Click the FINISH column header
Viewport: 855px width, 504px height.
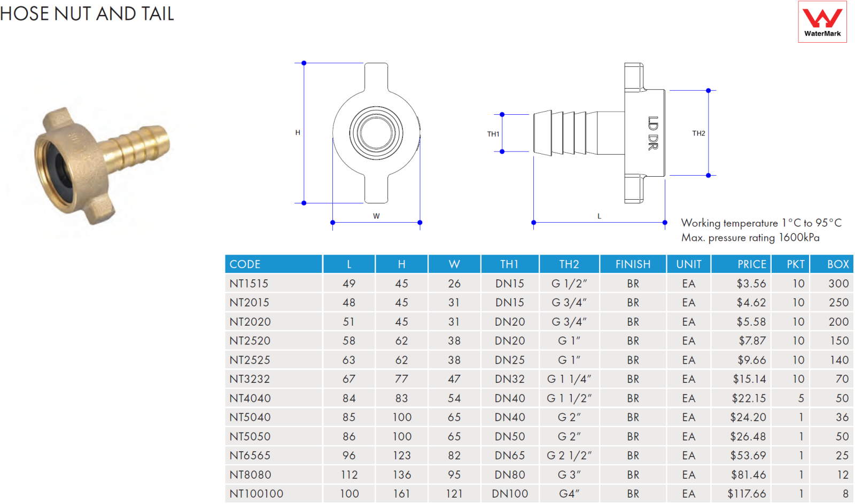[x=633, y=264]
